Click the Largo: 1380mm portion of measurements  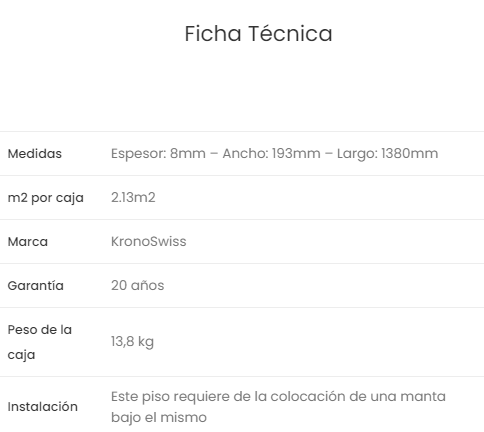(387, 154)
